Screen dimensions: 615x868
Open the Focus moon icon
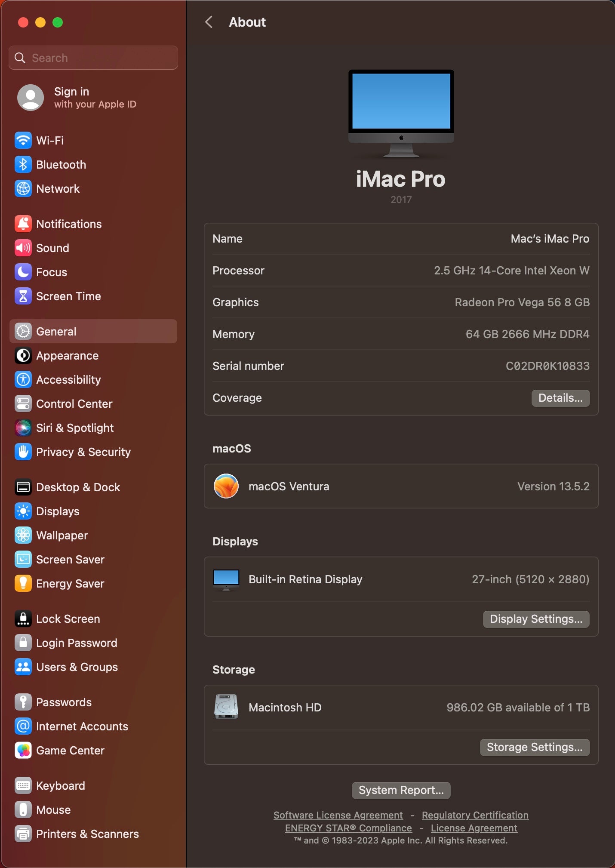(23, 272)
